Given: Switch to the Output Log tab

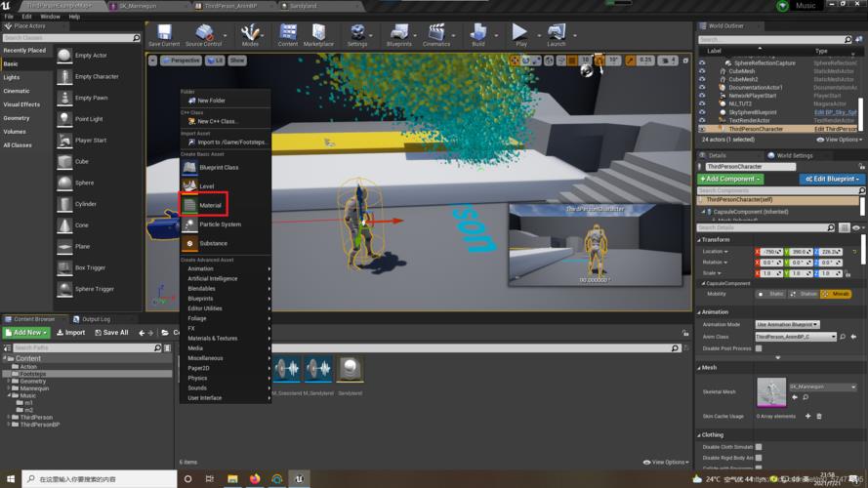Looking at the screenshot, I should tap(95, 319).
